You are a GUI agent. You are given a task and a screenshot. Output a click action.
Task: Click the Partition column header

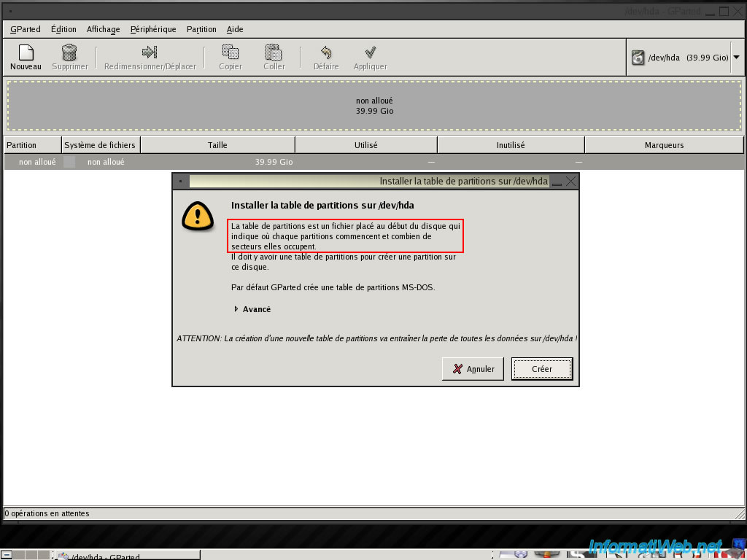pos(32,145)
